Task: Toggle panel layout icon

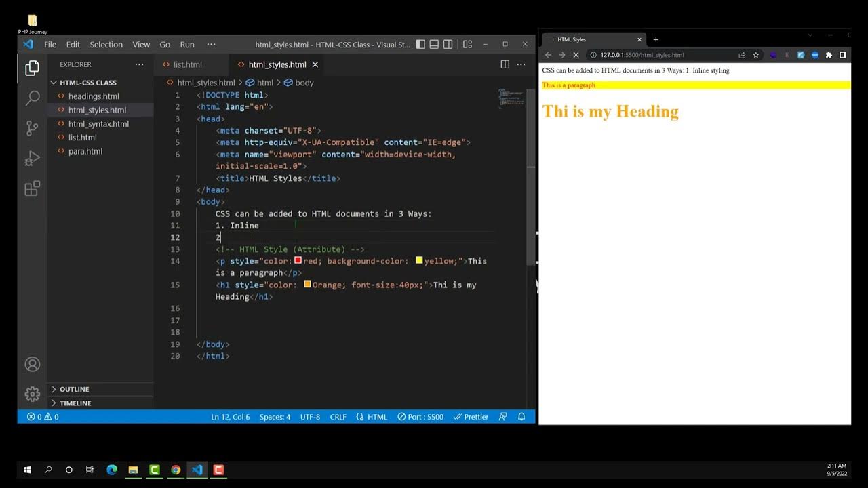Action: 434,44
